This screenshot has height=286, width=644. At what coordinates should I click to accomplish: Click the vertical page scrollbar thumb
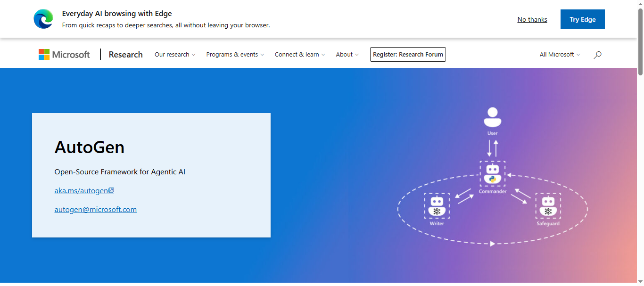(x=640, y=42)
